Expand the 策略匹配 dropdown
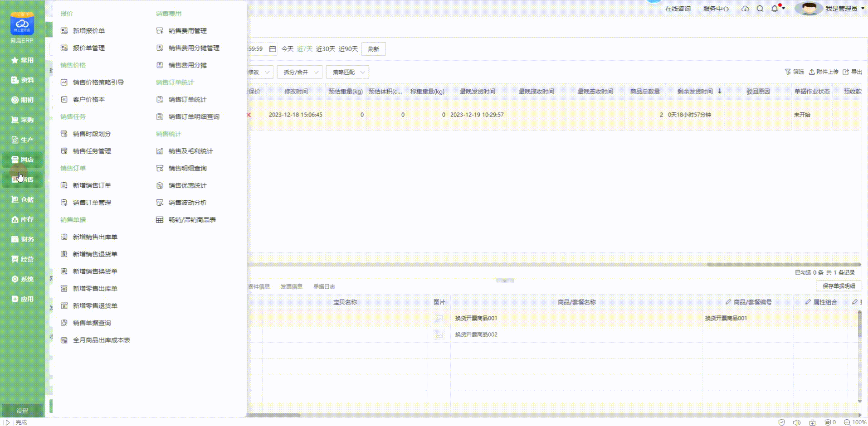868x426 pixels. coord(347,72)
